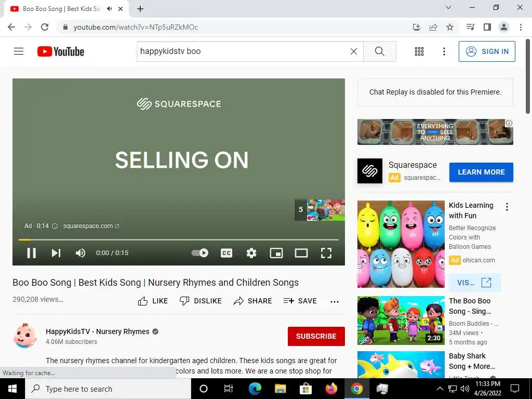Viewport: 532px width, 399px height.
Task: Switch to theater mode
Action: (301, 253)
